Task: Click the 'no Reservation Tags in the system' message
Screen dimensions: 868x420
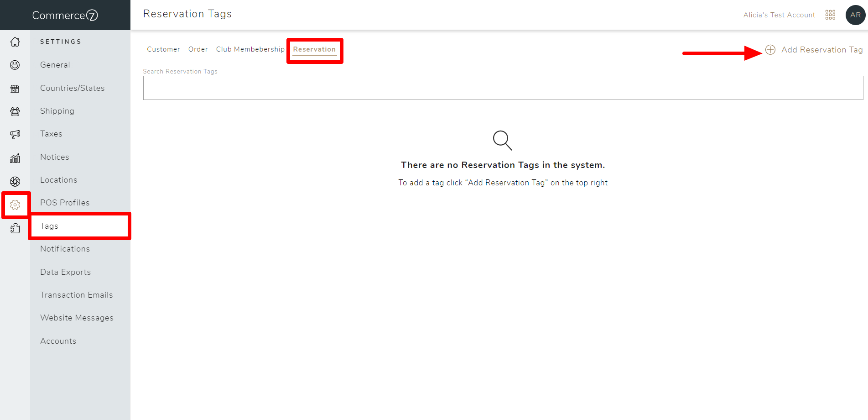Action: [503, 165]
